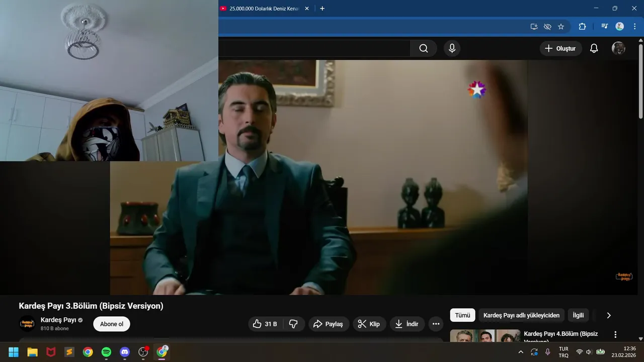This screenshot has height=362, width=644.
Task: Open Kardeş Payı 4.Bölüm video thumbnail
Action: coord(485,336)
